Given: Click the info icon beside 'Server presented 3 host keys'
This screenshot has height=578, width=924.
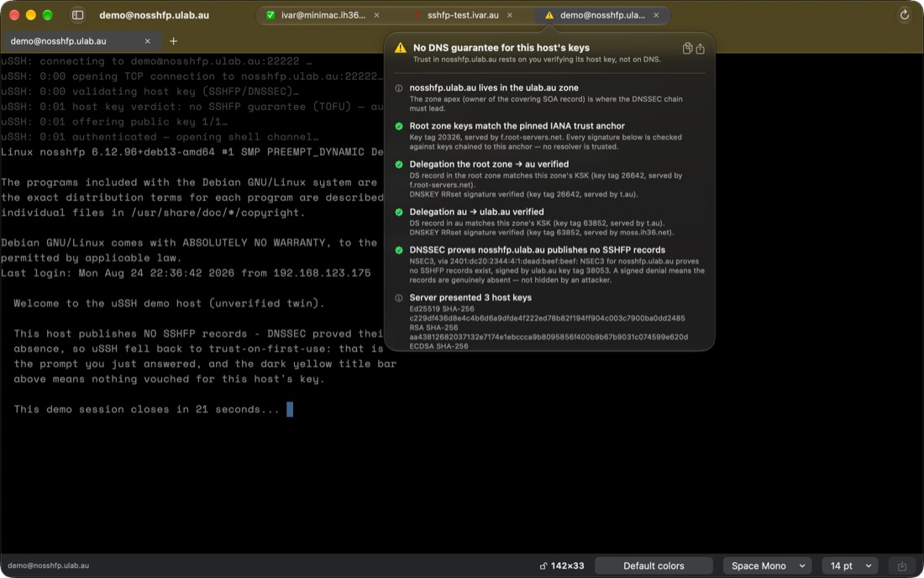Looking at the screenshot, I should click(x=399, y=298).
